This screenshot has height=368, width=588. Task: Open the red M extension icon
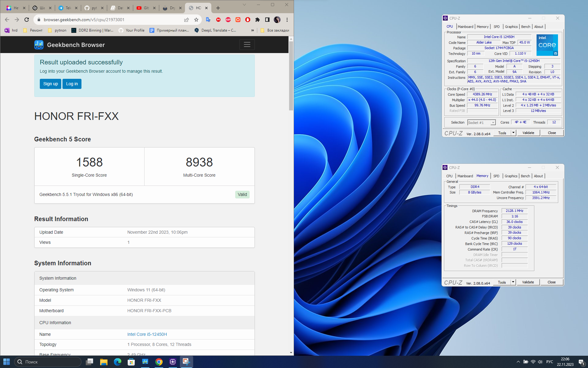[x=218, y=20]
